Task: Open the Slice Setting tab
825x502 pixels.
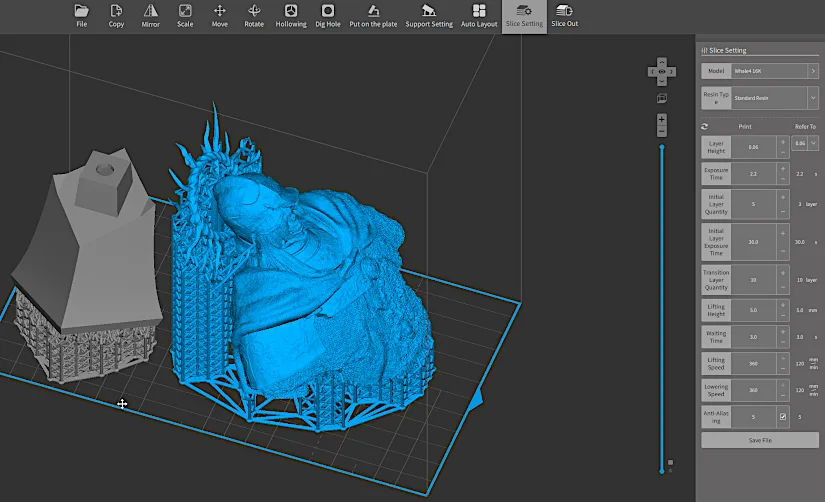Action: point(524,16)
